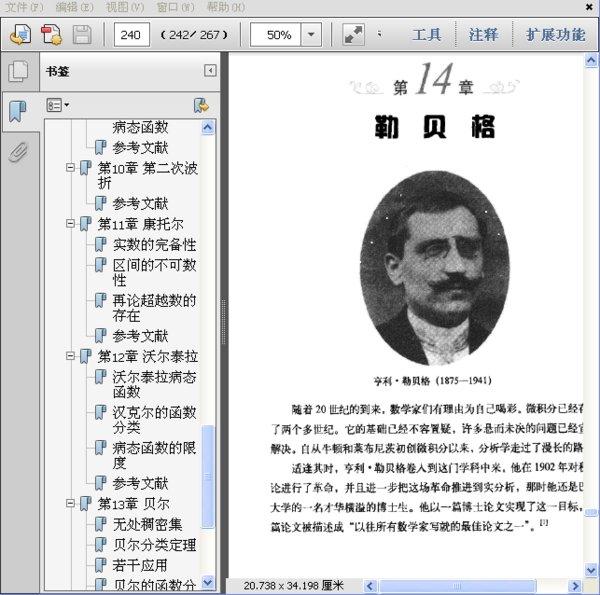
Task: Click bookmark icon beside 汉克尔的函数分类
Action: [100, 412]
